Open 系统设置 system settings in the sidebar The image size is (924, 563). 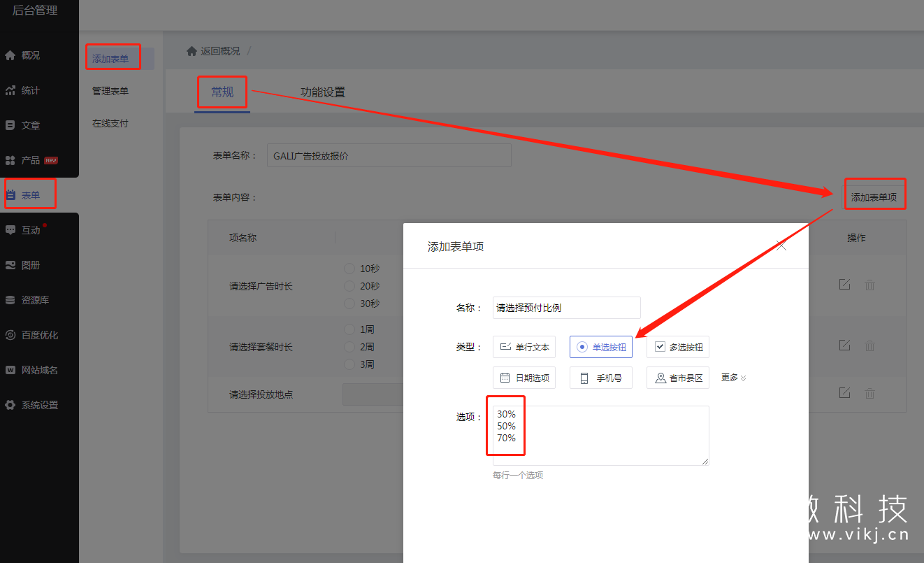pos(39,405)
